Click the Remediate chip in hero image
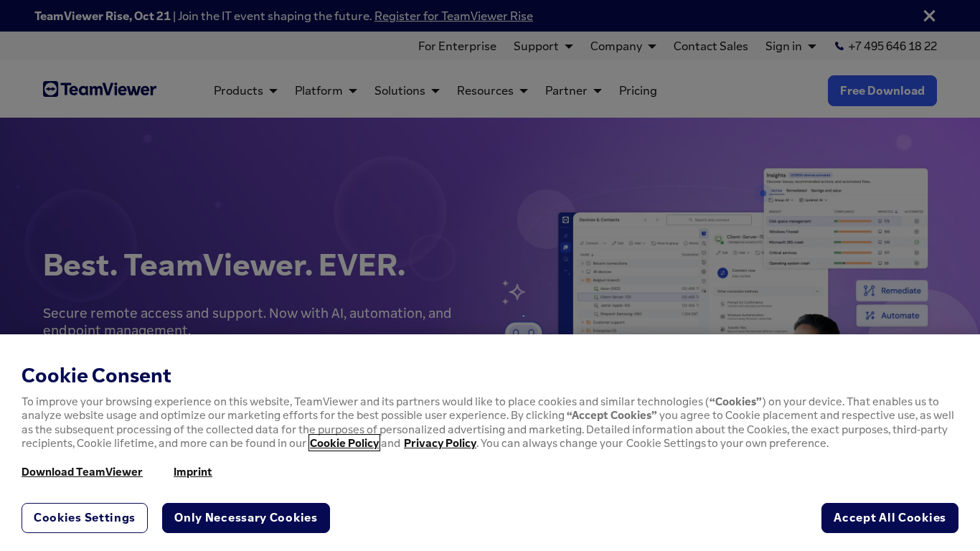 tap(892, 291)
